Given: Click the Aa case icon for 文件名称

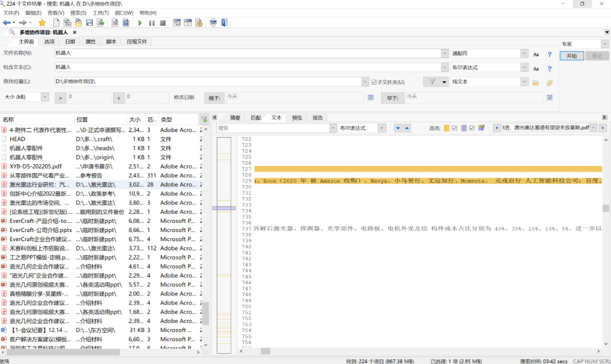Looking at the screenshot, I should [536, 54].
